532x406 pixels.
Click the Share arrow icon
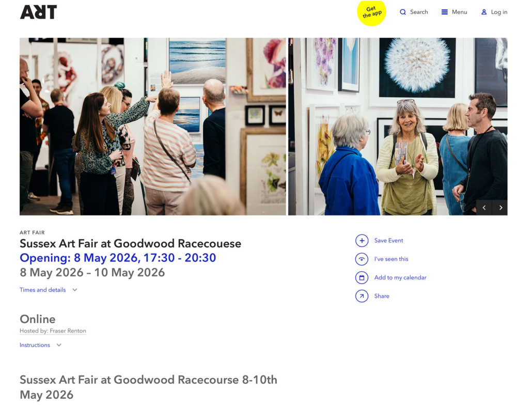click(362, 296)
